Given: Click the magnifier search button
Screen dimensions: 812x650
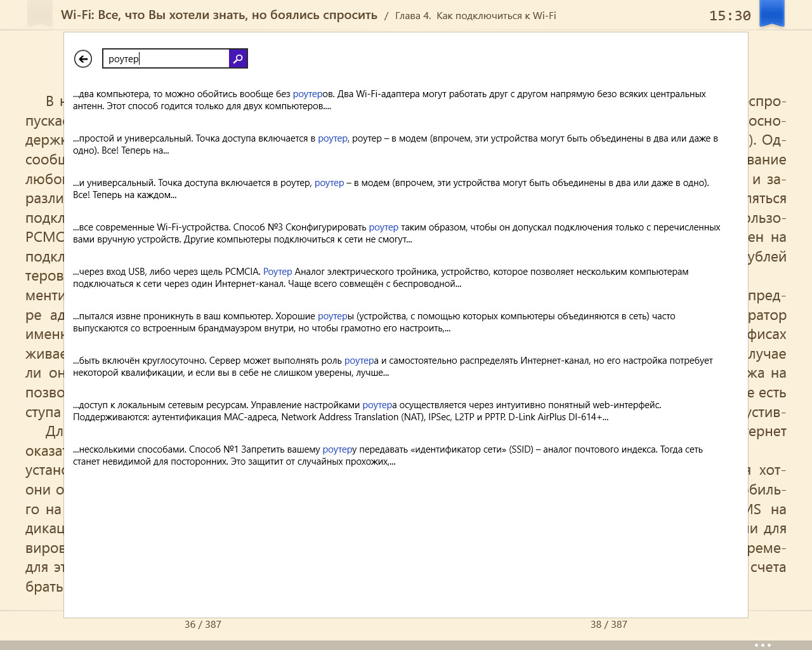Looking at the screenshot, I should 238,58.
